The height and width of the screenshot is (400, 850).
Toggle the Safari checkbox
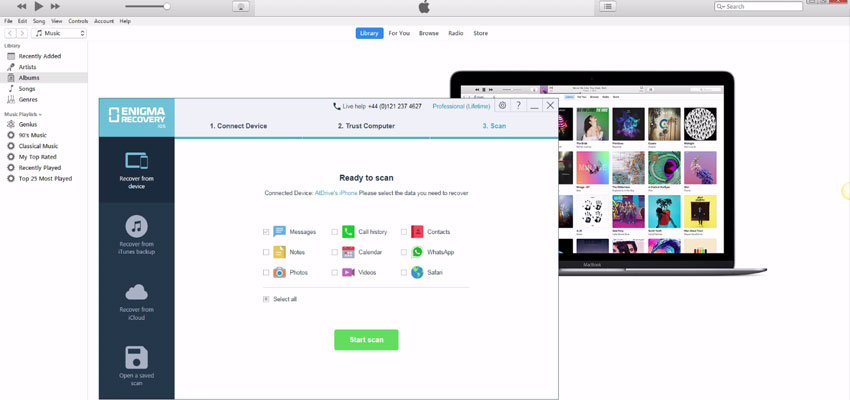click(403, 273)
